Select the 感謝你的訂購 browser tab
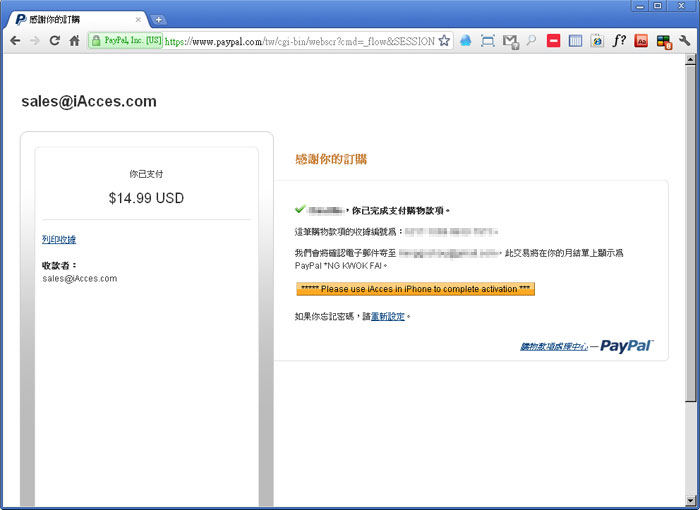 [x=77, y=20]
